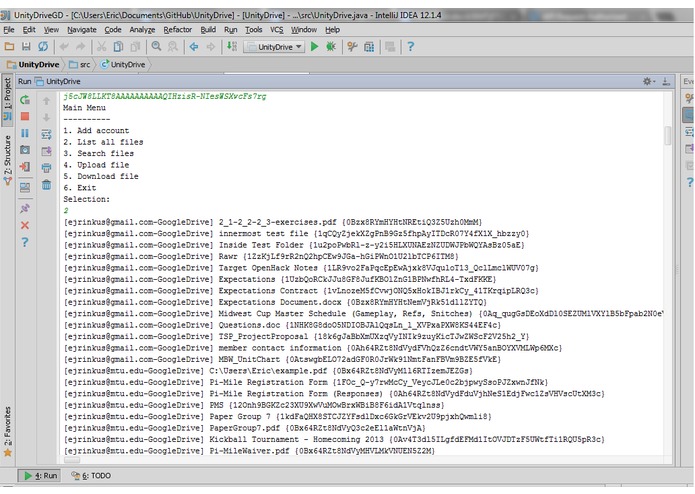Open the VCS menu
Screen dimensions: 695x494
tap(277, 30)
